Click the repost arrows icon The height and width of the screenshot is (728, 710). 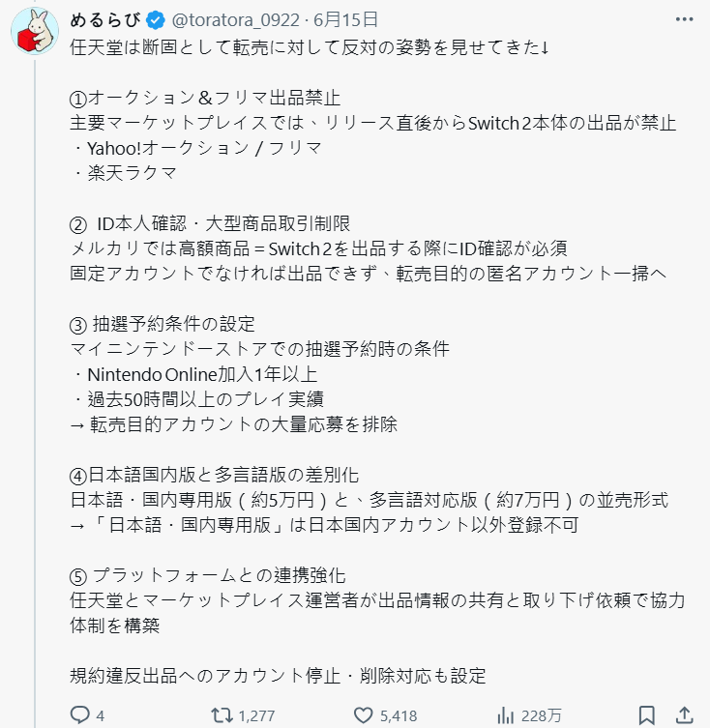coord(222,715)
